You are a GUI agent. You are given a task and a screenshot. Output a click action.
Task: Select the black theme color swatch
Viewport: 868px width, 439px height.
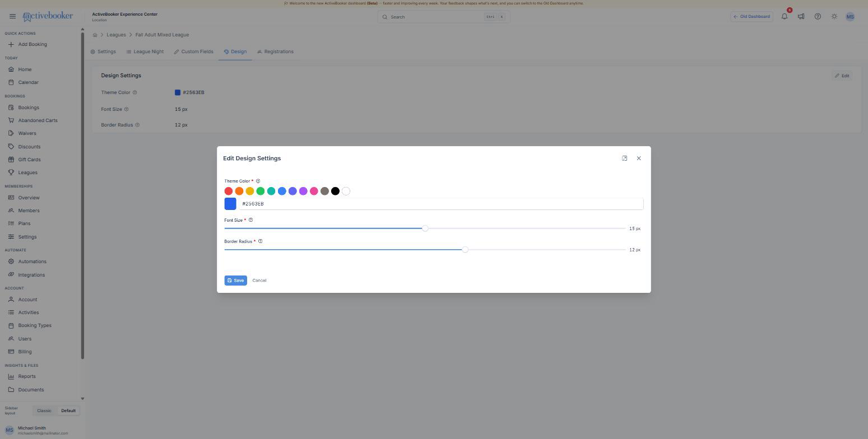pyautogui.click(x=335, y=191)
